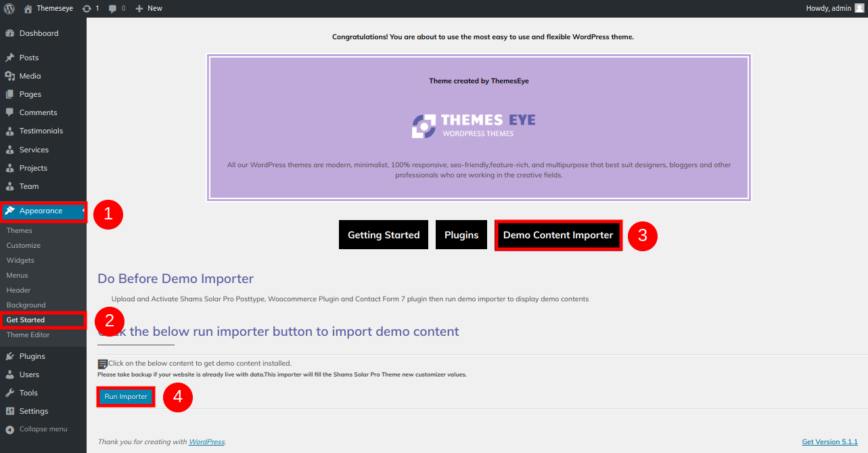Viewport: 868px width, 453px height.
Task: Select the Testimonials sidebar icon
Action: (10, 131)
